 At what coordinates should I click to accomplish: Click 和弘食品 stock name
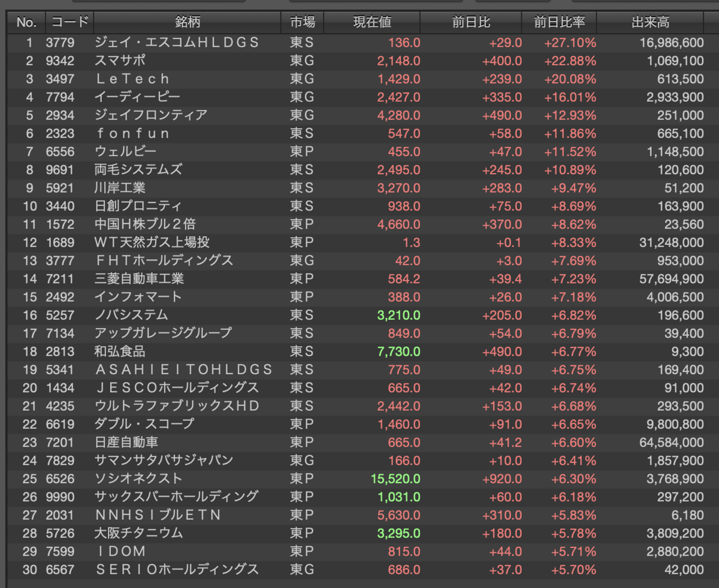click(120, 351)
